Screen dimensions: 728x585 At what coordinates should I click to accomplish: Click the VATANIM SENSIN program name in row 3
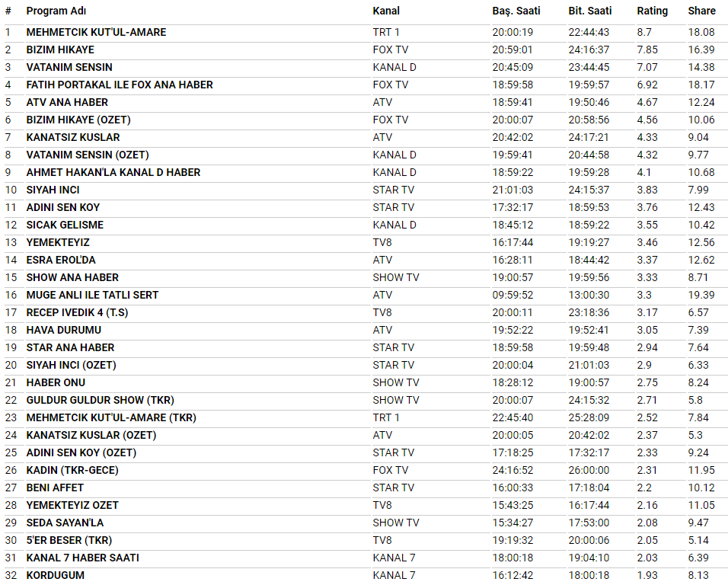point(69,67)
